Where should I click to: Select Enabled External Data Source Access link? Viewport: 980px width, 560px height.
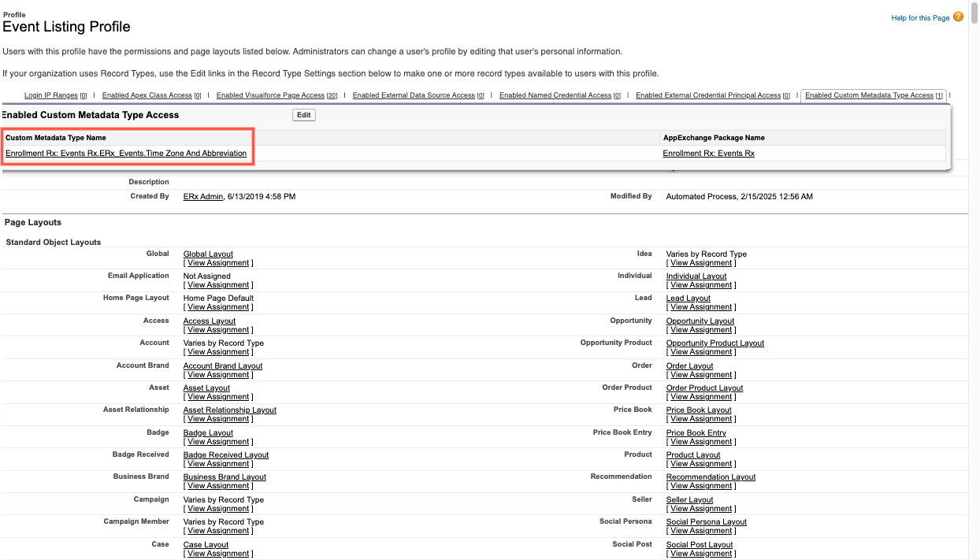coord(414,95)
